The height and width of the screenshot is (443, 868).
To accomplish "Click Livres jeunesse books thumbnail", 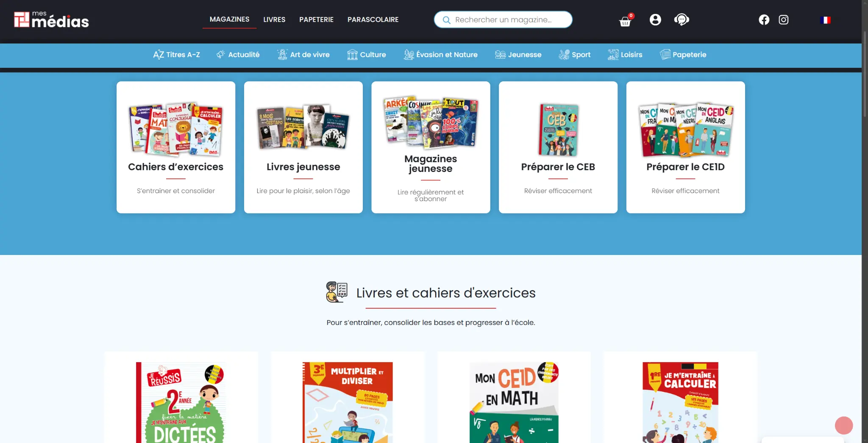I will pyautogui.click(x=303, y=127).
